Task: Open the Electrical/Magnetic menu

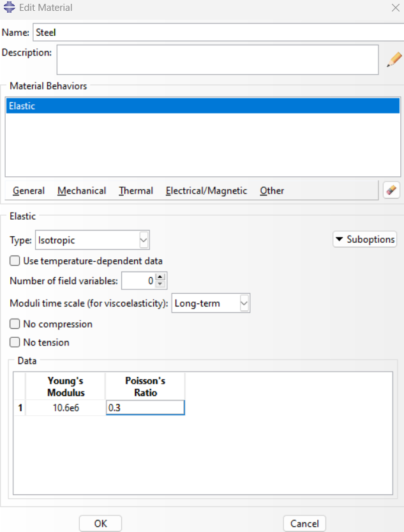Action: (x=206, y=191)
